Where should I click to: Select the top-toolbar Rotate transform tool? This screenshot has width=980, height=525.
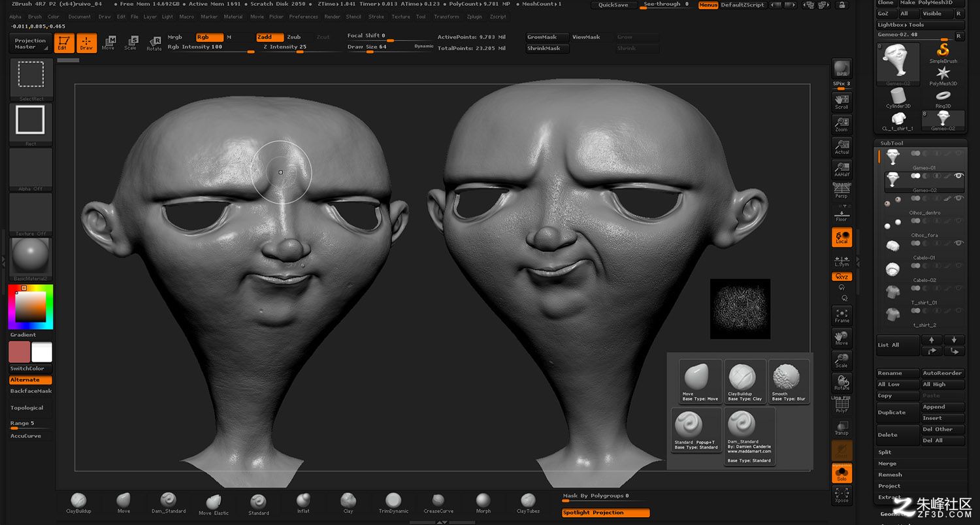[154, 43]
